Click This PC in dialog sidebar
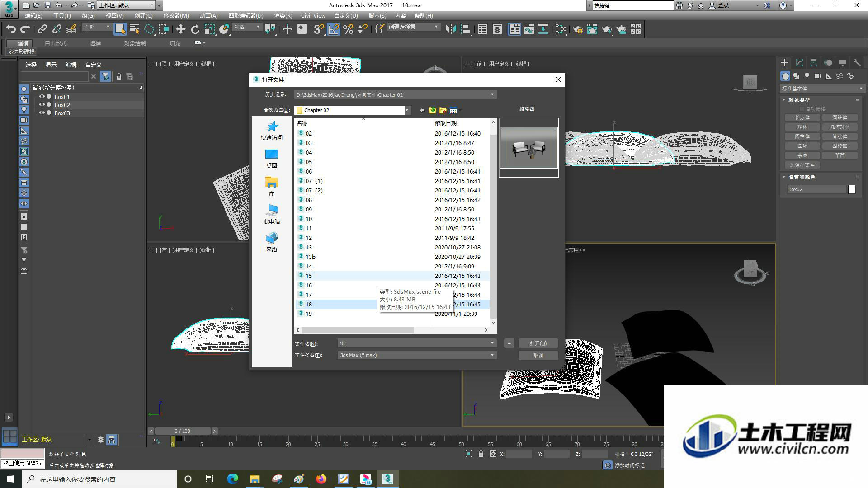This screenshot has height=488, width=868. tap(272, 215)
